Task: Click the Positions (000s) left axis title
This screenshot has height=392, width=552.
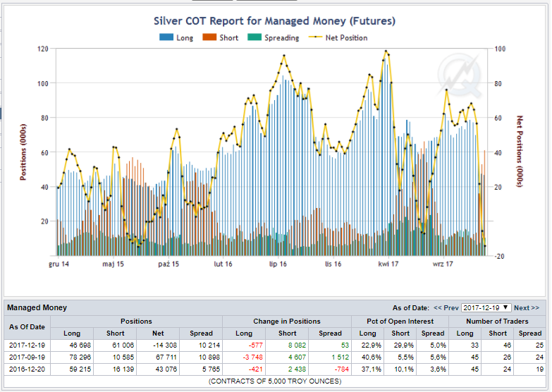Action: (23, 152)
